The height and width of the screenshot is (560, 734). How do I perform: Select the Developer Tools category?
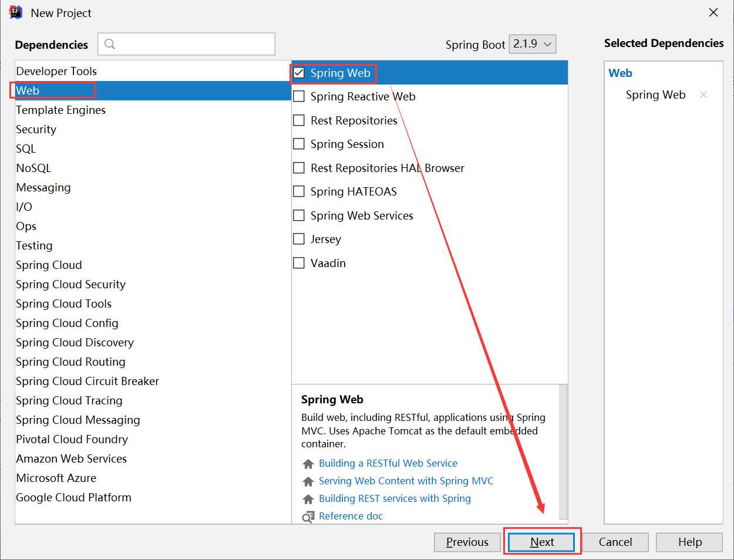click(153, 71)
